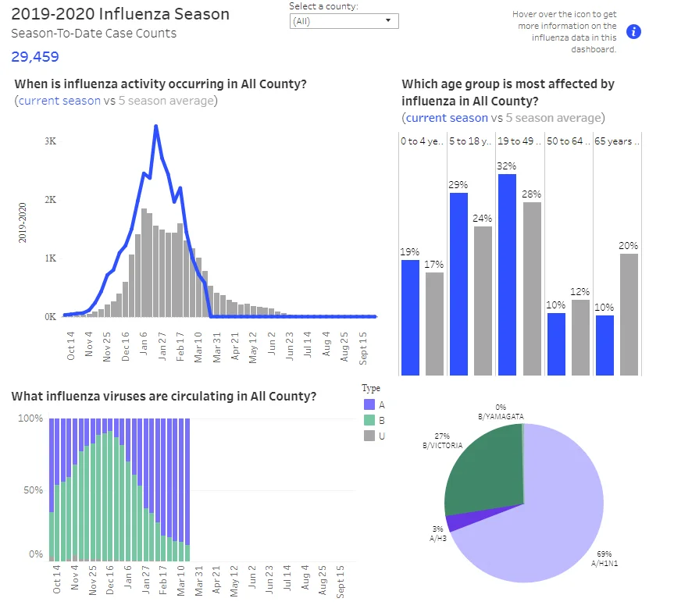Click the first stacked bar above Oct 14

(52, 490)
